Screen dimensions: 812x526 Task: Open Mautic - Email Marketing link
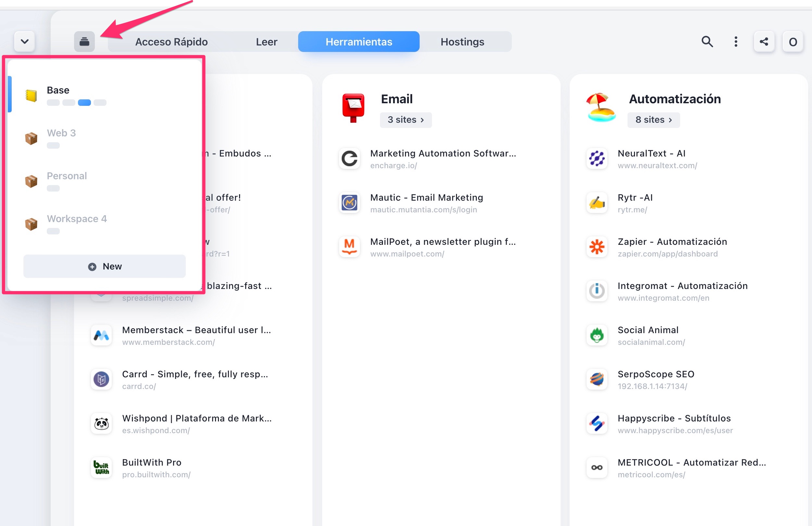pos(426,197)
